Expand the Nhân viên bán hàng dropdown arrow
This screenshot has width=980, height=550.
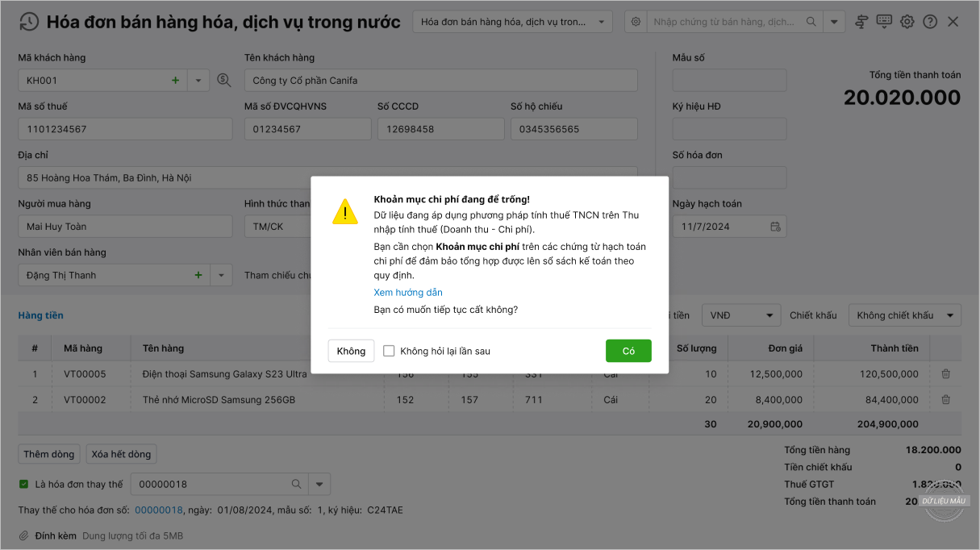222,275
